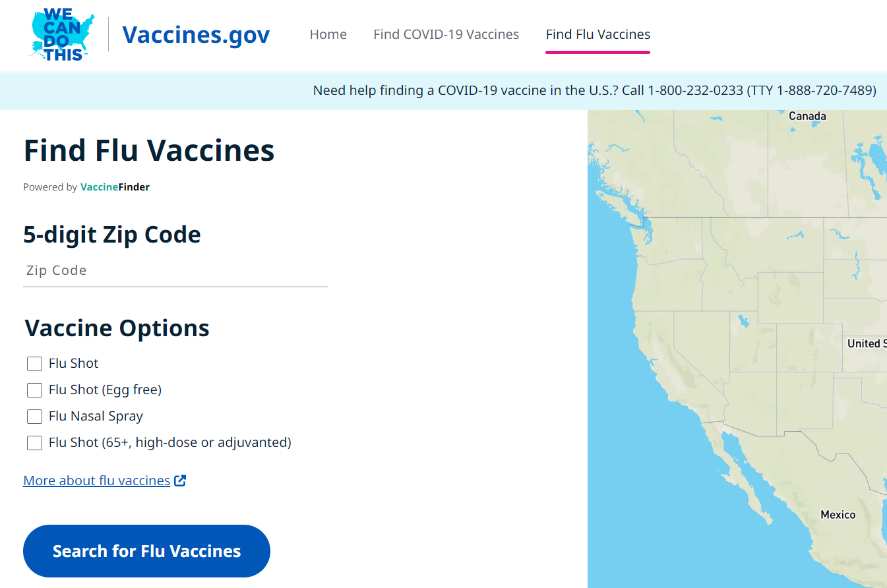Switch to Find Flu Vaccines tab
Image resolution: width=887 pixels, height=588 pixels.
598,34
